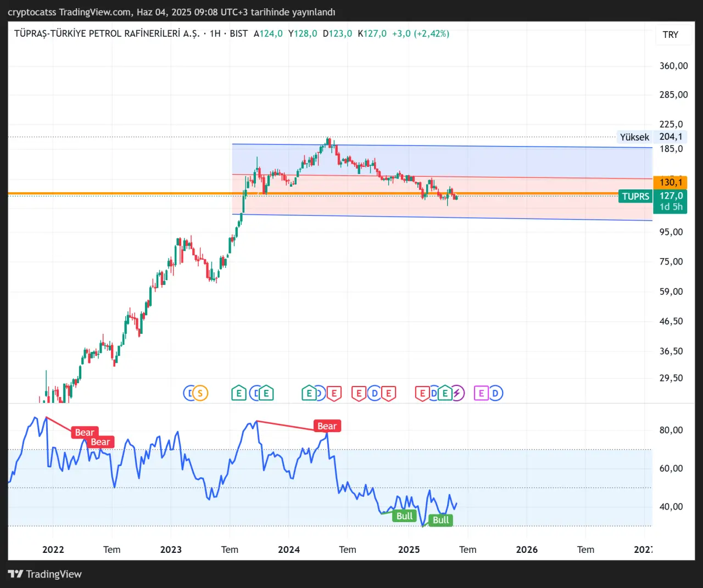
Task: Click the 40,00 RSI axis label
Action: click(x=671, y=507)
